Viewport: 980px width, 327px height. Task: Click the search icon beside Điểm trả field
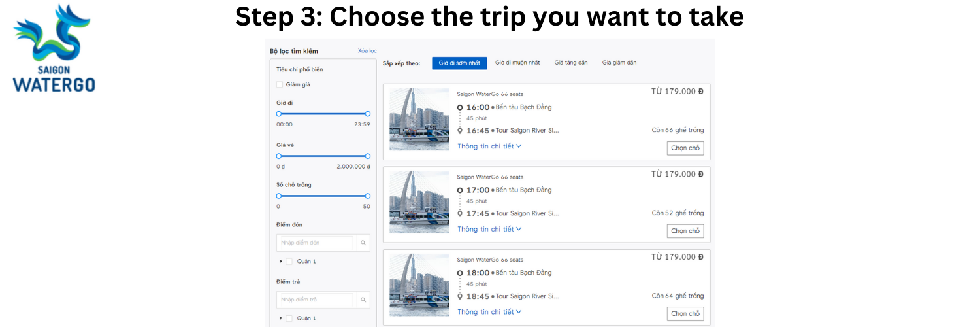[363, 300]
